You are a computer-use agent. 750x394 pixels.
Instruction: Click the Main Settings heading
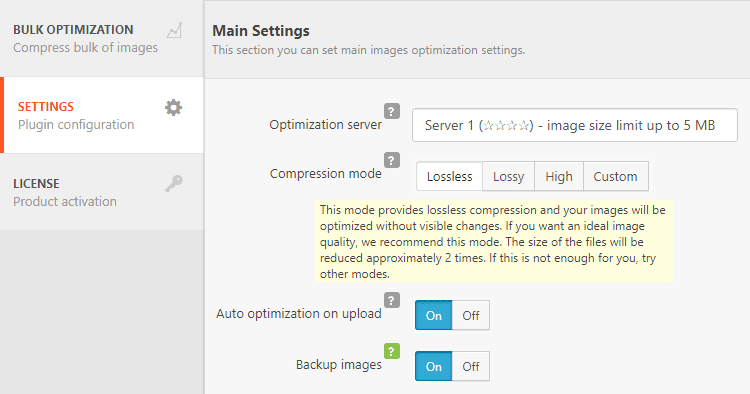click(261, 31)
